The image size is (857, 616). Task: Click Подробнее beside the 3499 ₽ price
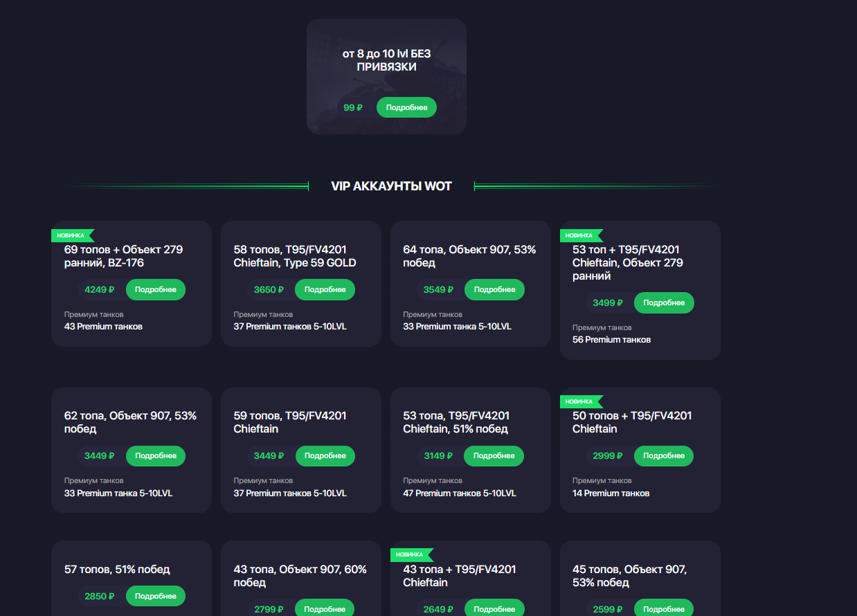click(664, 302)
